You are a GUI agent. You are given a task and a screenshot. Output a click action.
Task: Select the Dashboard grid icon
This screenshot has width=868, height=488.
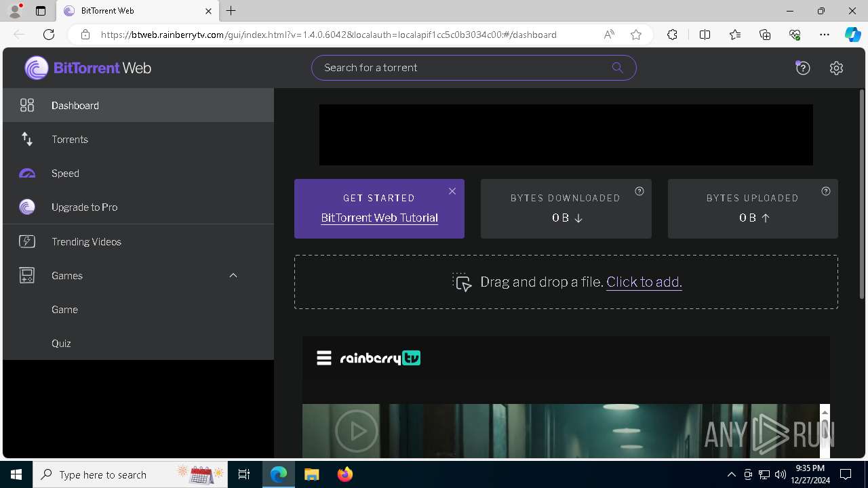tap(27, 105)
